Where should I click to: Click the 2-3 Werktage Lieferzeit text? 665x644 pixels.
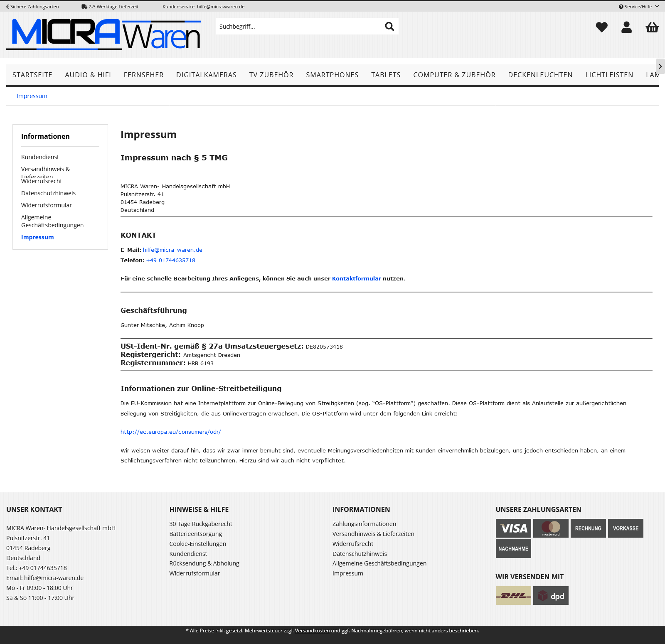[110, 7]
